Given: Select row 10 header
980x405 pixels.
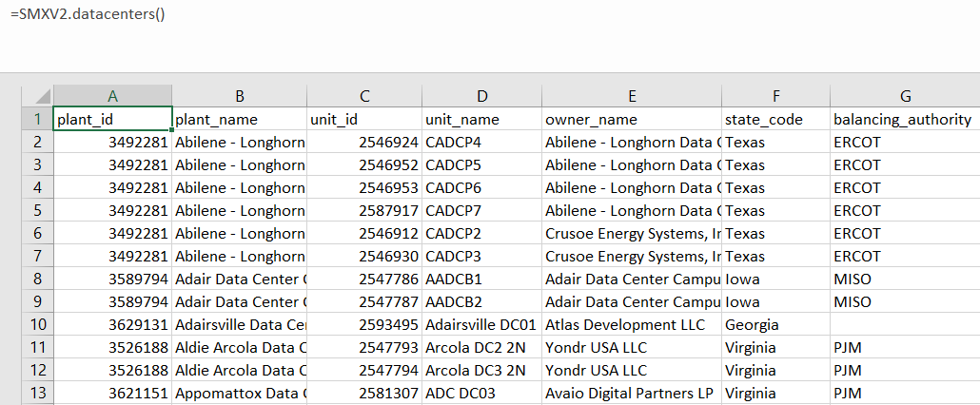Looking at the screenshot, I should pos(37,324).
